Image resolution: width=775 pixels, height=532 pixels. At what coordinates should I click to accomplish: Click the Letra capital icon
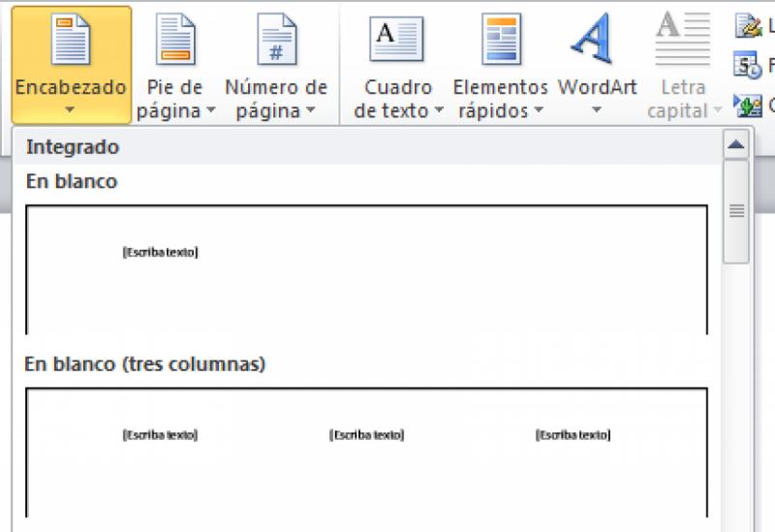[683, 40]
